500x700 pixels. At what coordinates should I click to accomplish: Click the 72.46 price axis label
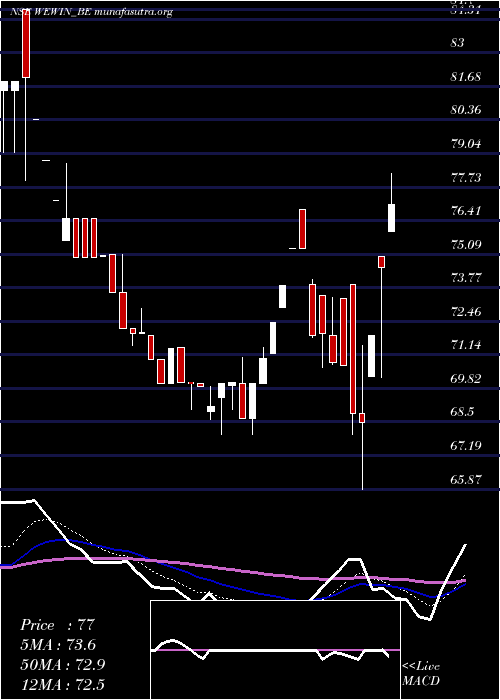[466, 311]
